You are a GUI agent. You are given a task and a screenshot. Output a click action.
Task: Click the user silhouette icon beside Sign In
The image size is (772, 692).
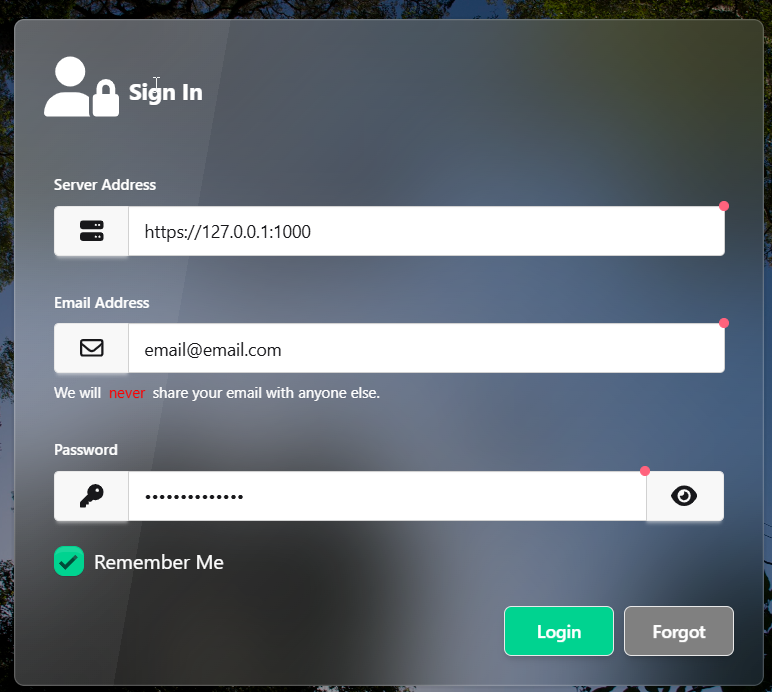(67, 87)
